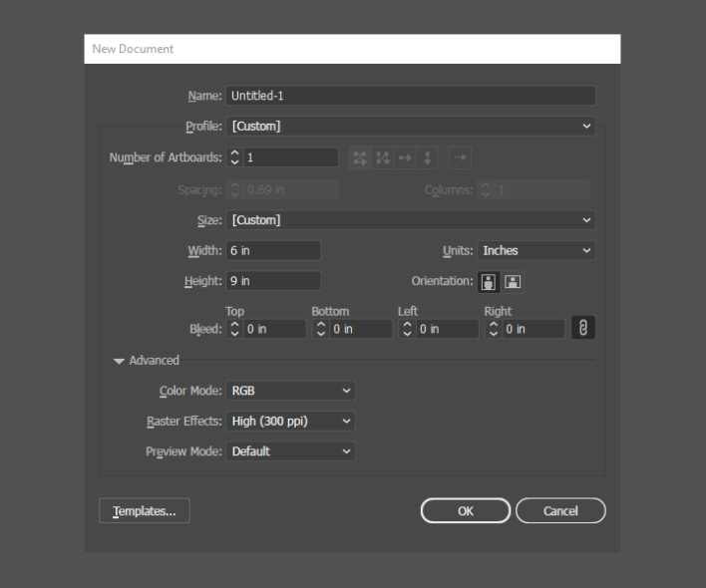
Task: Select portrait orientation icon
Action: [x=489, y=282]
